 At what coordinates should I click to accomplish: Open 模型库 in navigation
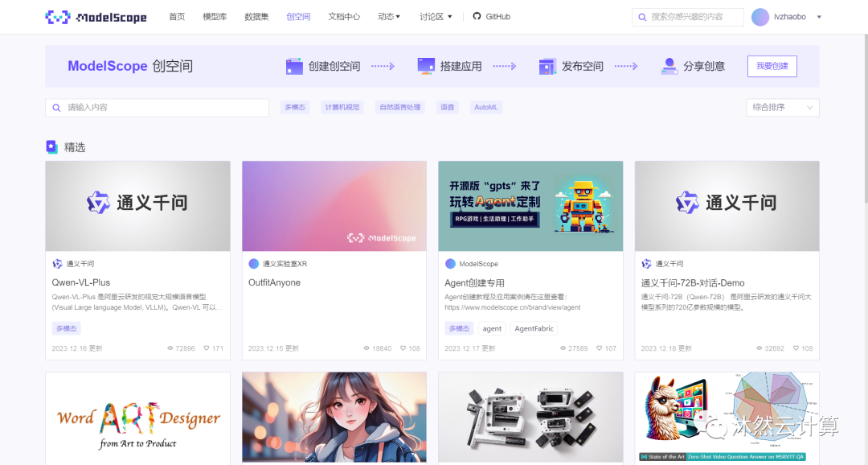pyautogui.click(x=215, y=17)
